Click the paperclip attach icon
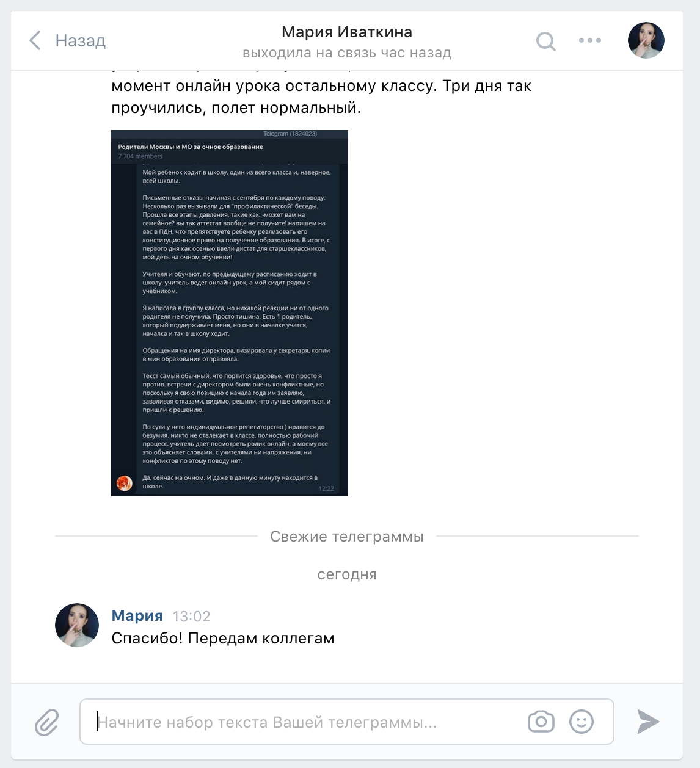This screenshot has width=700, height=768. 46,722
